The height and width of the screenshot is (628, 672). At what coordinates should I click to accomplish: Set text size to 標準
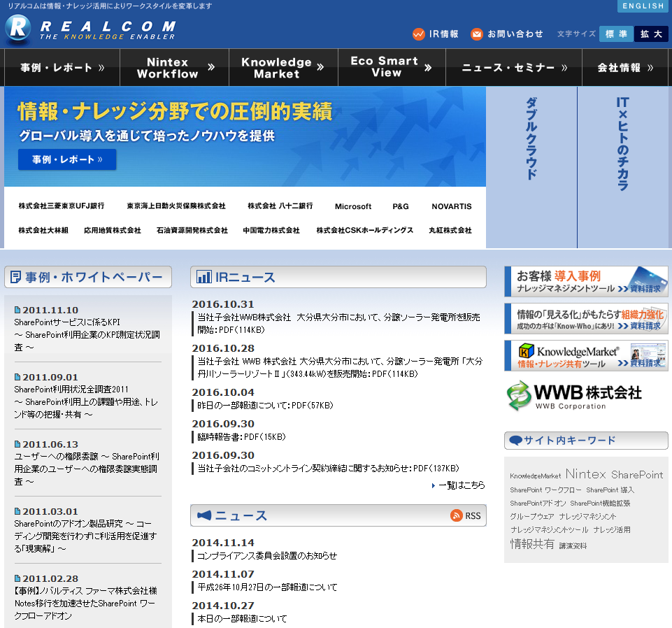tap(616, 34)
